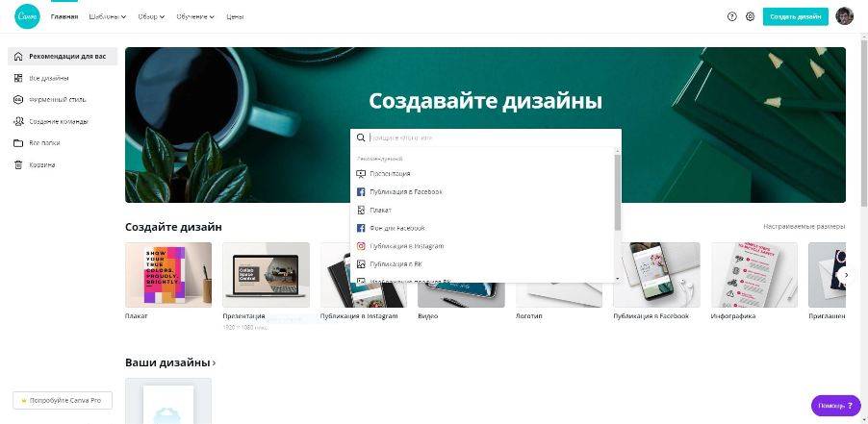
Task: Open the Цены page link
Action: [x=235, y=16]
